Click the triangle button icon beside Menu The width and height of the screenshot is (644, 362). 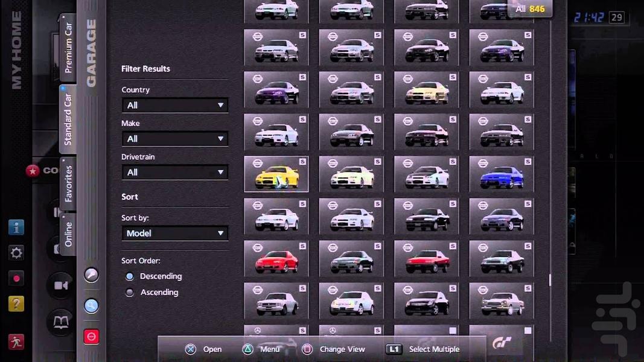coord(247,349)
